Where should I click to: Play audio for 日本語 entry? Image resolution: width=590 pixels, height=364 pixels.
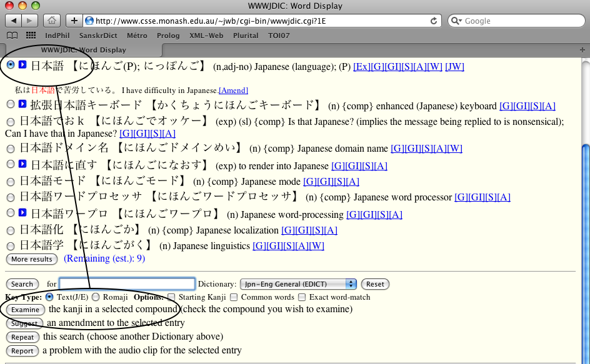point(22,65)
